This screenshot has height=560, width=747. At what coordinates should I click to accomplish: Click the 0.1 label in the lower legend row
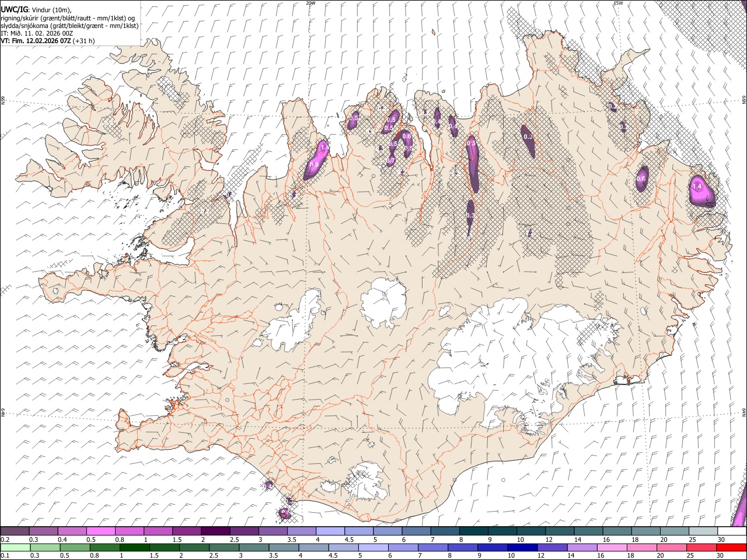click(5, 556)
